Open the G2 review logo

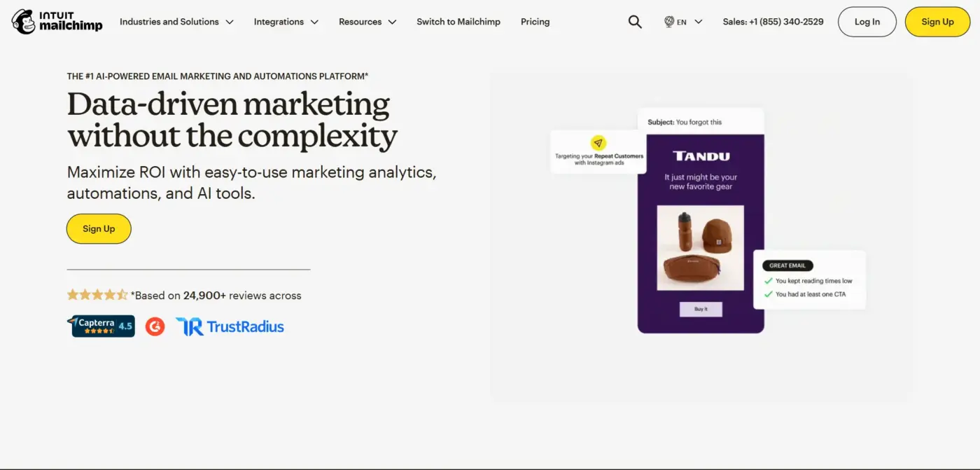pyautogui.click(x=155, y=326)
